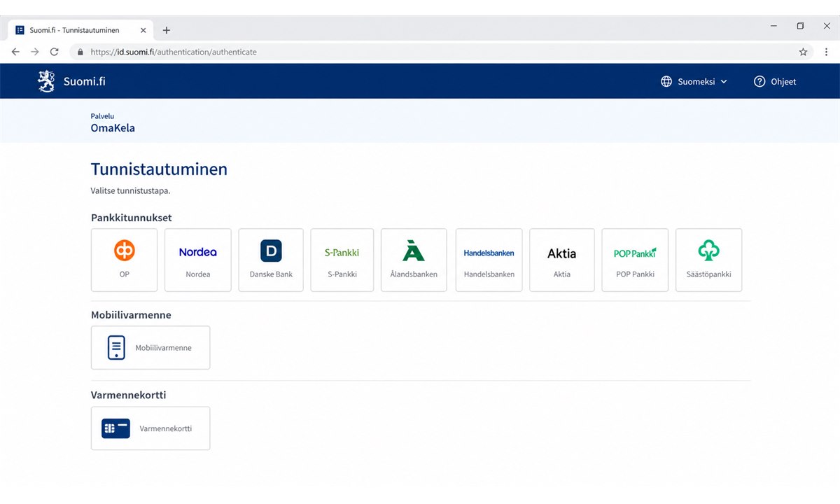Click the Pankkitunnukset section heading
The width and height of the screenshot is (840, 504).
(x=132, y=218)
